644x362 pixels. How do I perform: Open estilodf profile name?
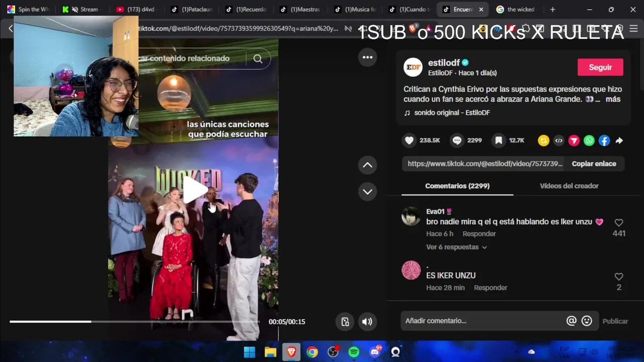444,63
